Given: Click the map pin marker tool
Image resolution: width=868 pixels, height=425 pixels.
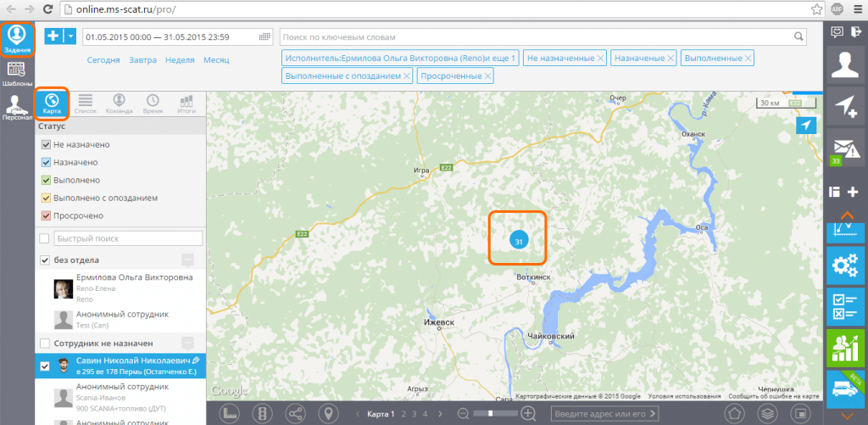Looking at the screenshot, I should (x=328, y=413).
